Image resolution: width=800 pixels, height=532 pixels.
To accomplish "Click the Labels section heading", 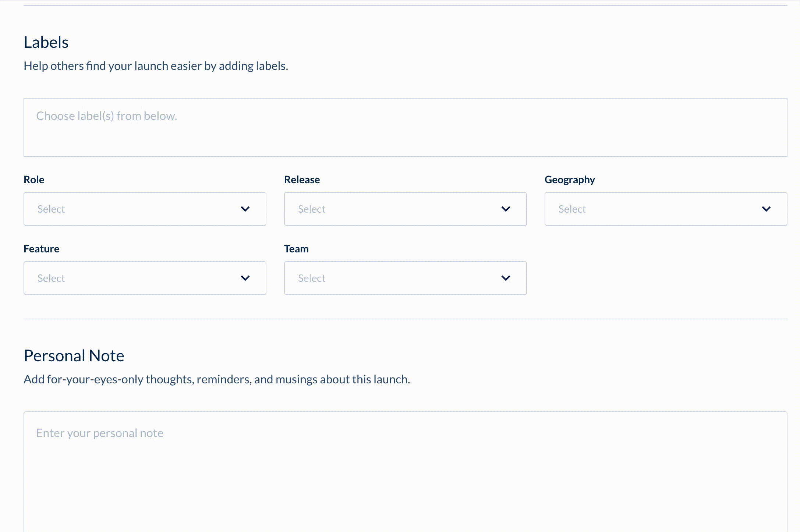I will point(46,42).
